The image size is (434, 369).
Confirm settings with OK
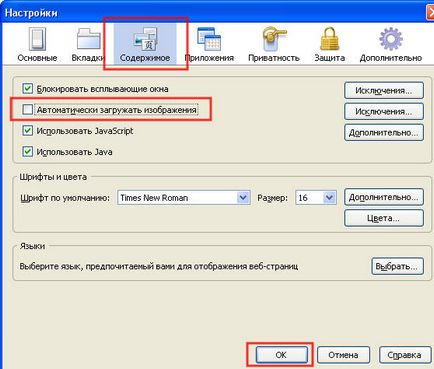tap(281, 355)
